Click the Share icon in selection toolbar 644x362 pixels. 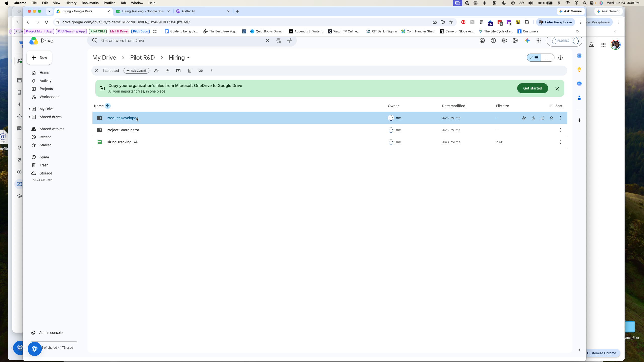156,71
